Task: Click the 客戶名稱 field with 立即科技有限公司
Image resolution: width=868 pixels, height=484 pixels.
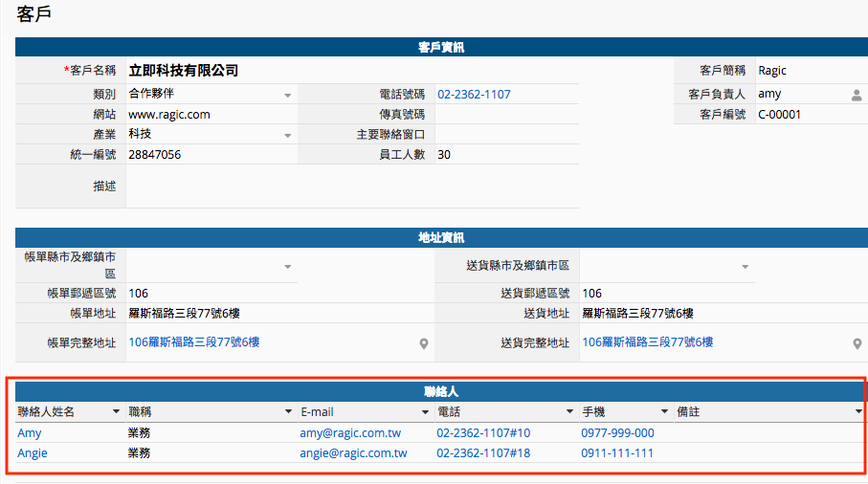Action: [x=184, y=71]
